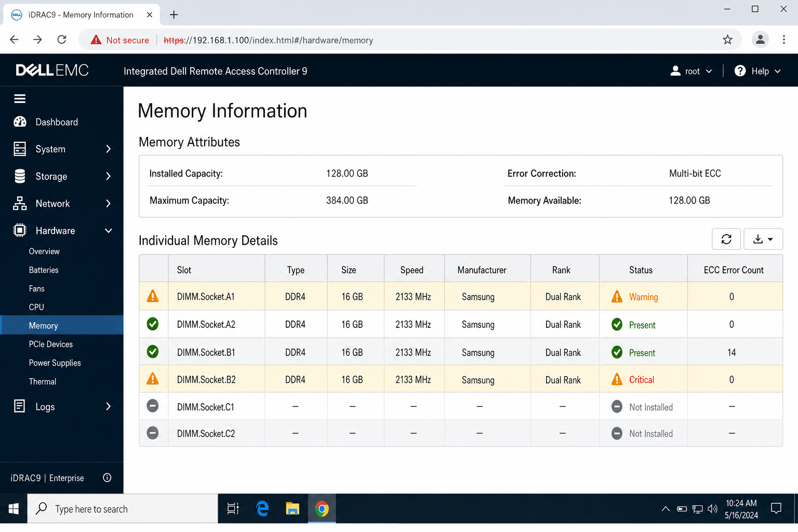This screenshot has height=532, width=798.
Task: Click Maximum Capacity value 384.00 GB
Action: (347, 200)
